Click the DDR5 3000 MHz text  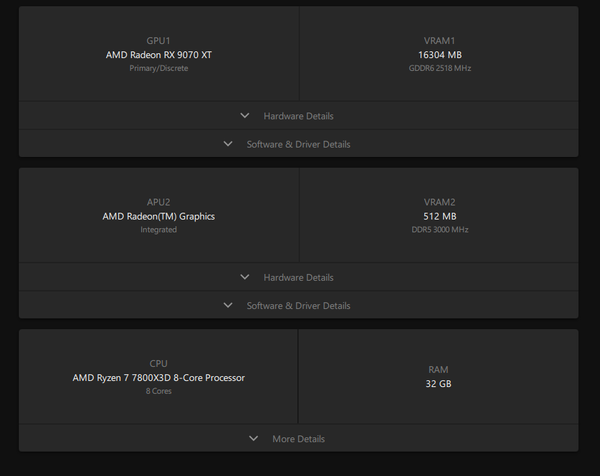[x=440, y=230]
